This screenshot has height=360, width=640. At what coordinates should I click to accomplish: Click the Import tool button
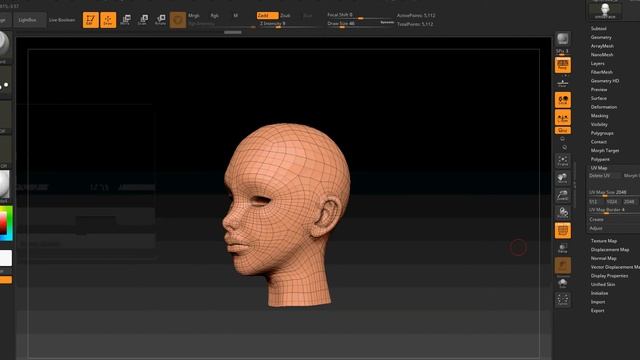(598, 302)
